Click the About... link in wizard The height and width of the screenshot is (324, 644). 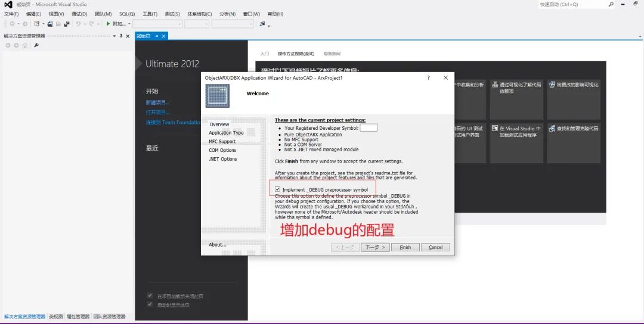218,244
